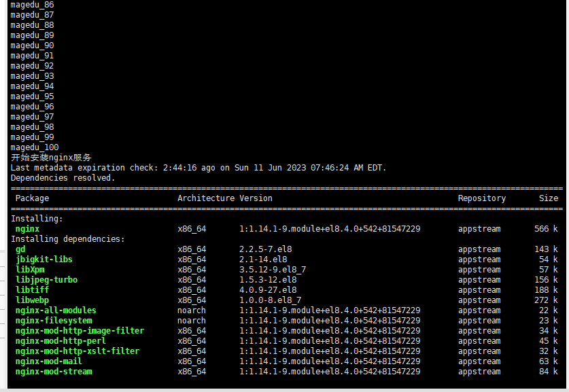Click the 84 k size of nginx-mod-stream
The image size is (569, 392).
click(x=549, y=372)
